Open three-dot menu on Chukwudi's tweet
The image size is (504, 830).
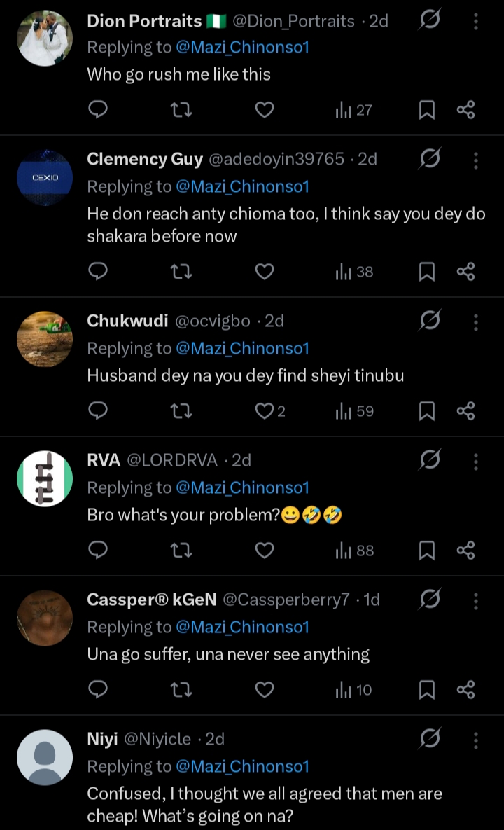[x=476, y=321]
